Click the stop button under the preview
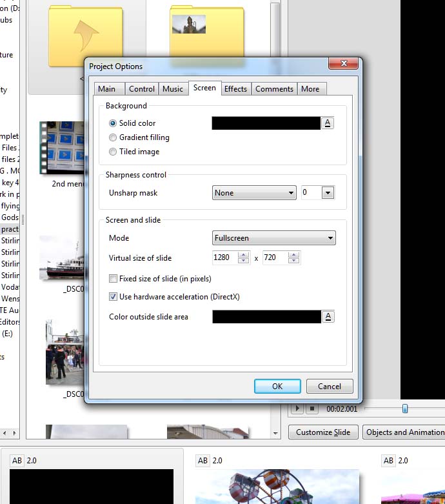445x504 pixels. 311,408
